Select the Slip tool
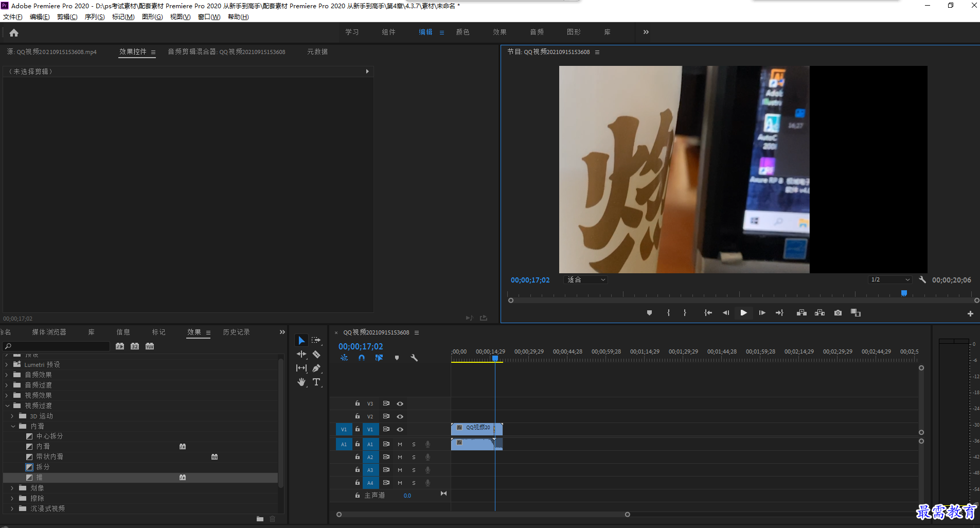 [x=301, y=368]
